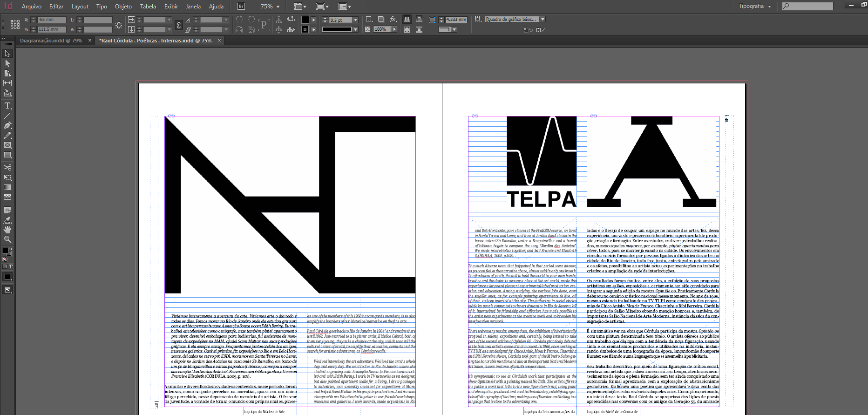This screenshot has width=868, height=415.
Task: Open the object style dropdown Quadro de gráfico
Action: [542, 20]
